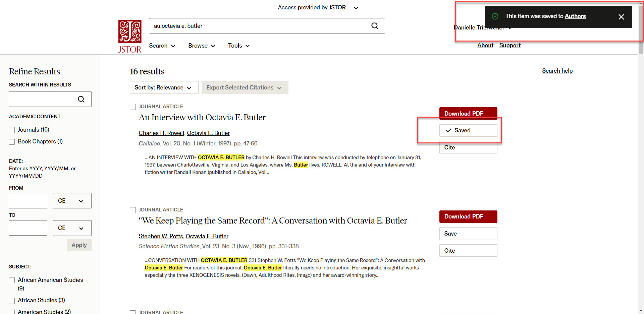Image resolution: width=644 pixels, height=314 pixels.
Task: Open the Sort by Relevance dropdown
Action: [164, 87]
